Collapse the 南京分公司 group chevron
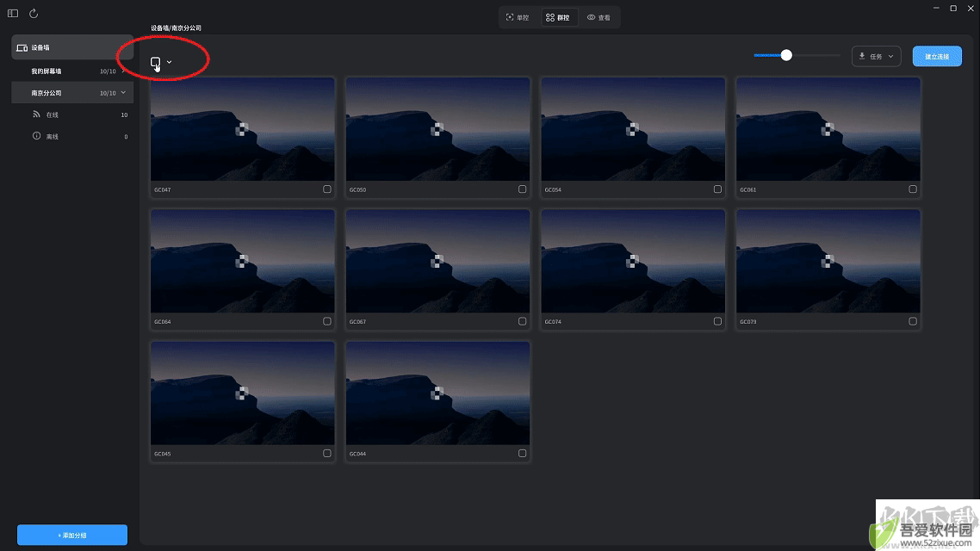Screen dimensions: 980x551 (123, 92)
